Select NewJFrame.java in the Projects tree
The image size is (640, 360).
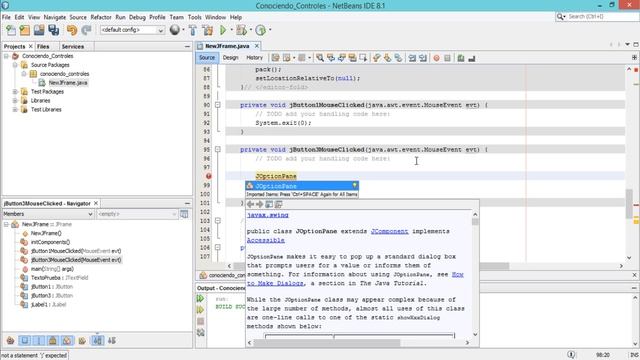(x=68, y=83)
